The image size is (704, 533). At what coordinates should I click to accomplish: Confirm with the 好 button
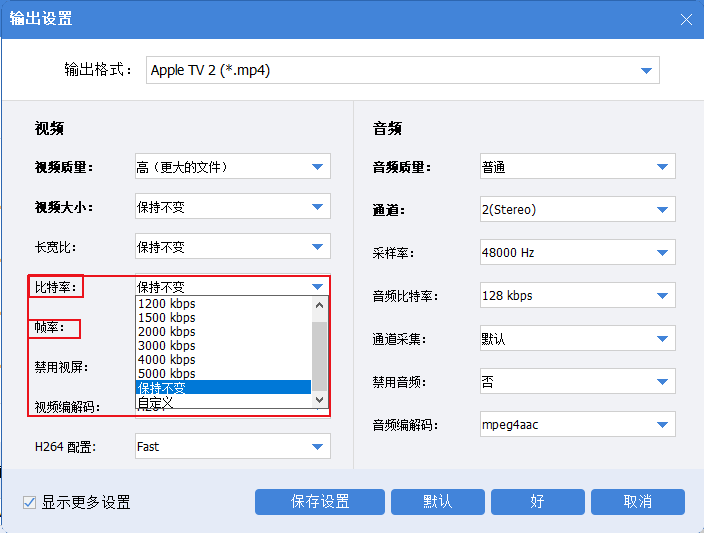538,502
